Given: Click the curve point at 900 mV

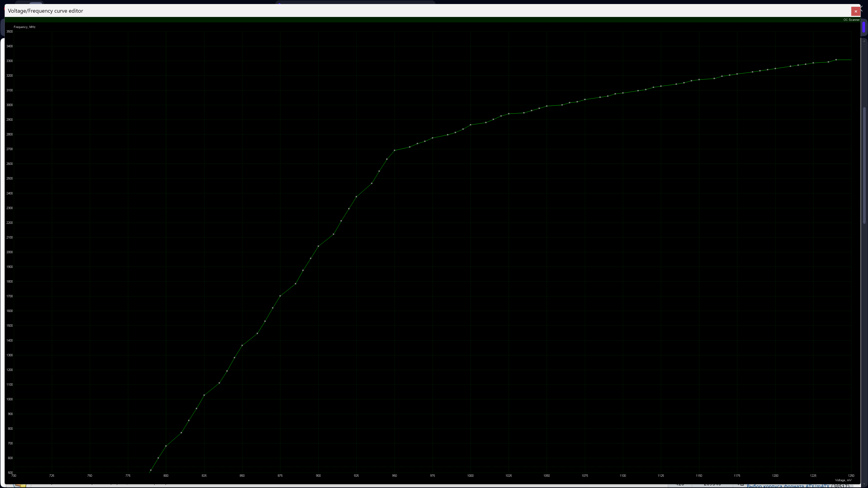Looking at the screenshot, I should pos(318,246).
